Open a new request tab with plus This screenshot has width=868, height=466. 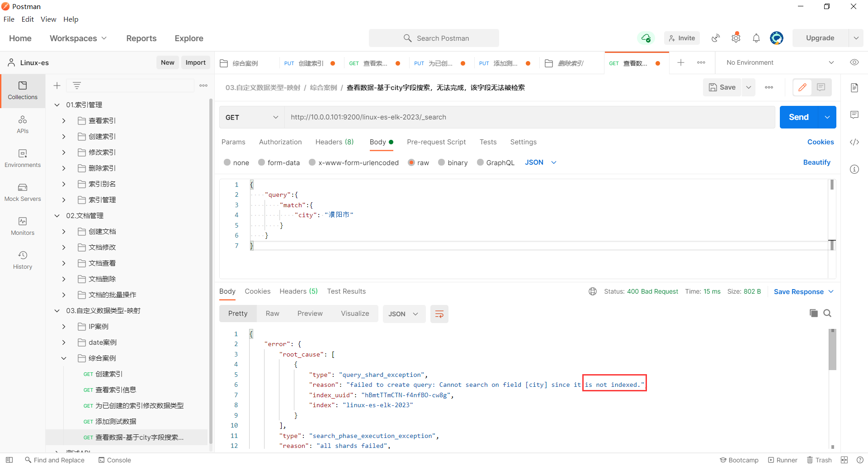pos(681,62)
